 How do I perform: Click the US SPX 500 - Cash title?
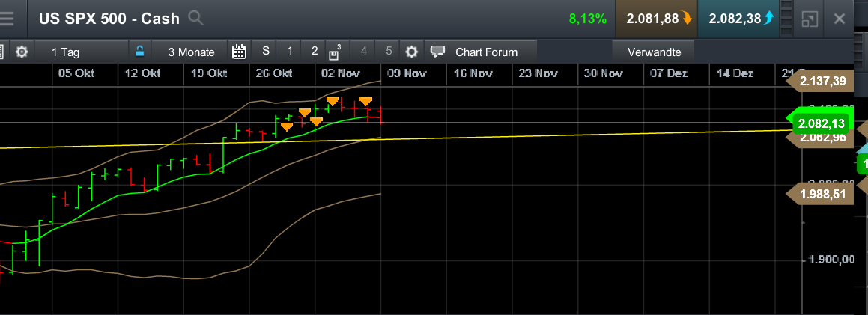click(x=109, y=18)
